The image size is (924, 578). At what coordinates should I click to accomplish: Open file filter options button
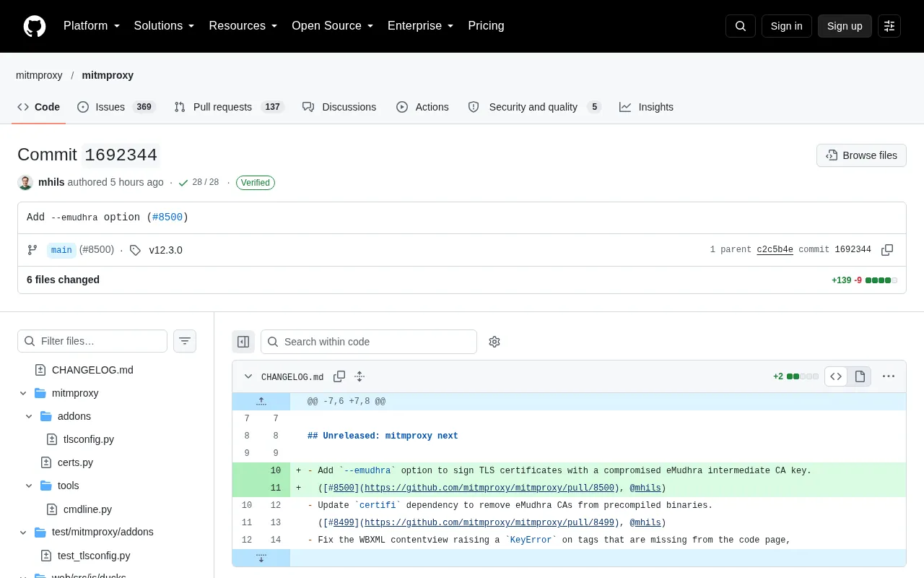click(185, 341)
